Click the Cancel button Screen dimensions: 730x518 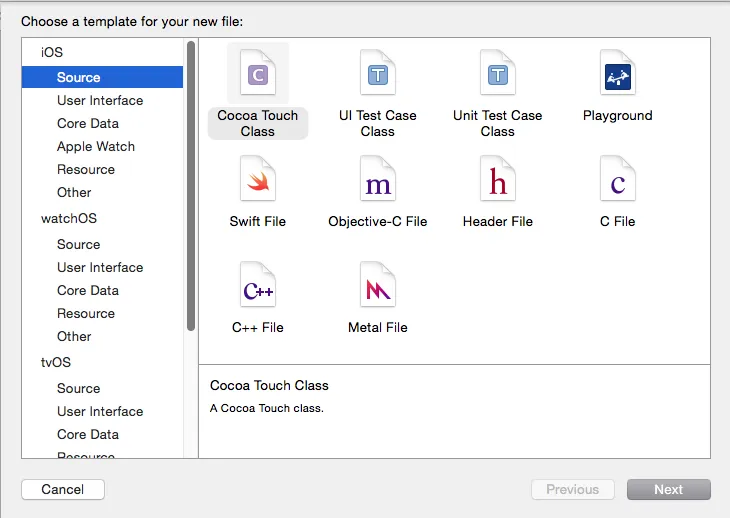[63, 489]
